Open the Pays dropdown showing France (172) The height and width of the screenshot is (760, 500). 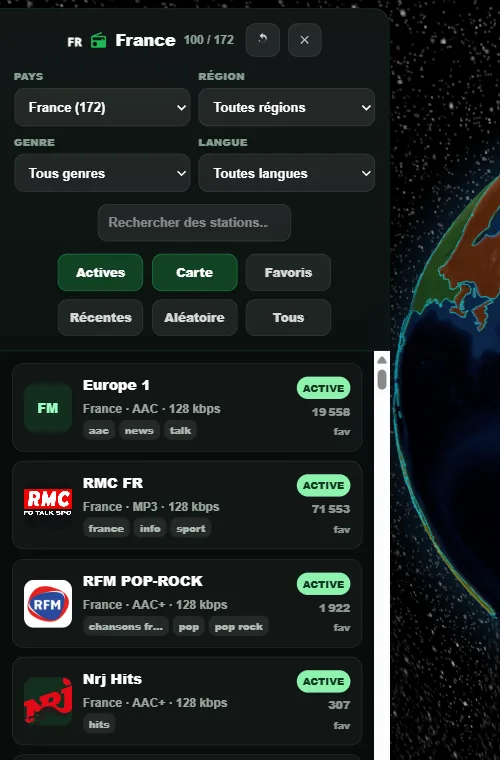point(102,107)
